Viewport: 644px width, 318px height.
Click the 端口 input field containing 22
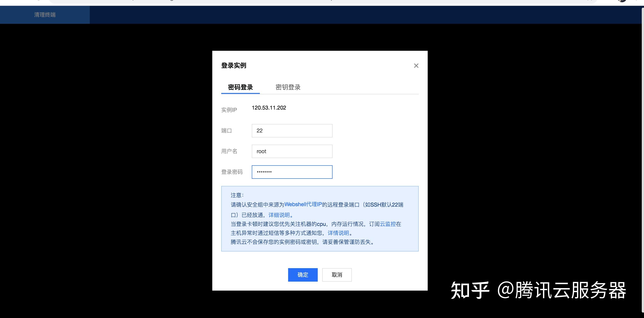pos(292,131)
